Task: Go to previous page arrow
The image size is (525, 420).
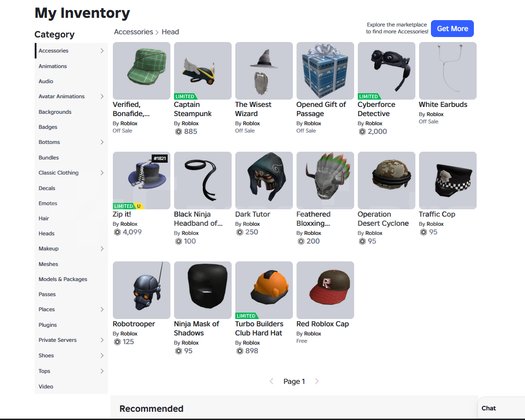Action: pos(272,381)
